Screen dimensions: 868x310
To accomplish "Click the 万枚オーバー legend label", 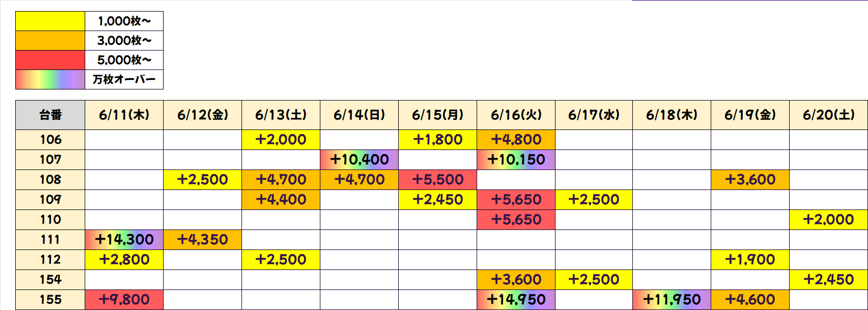I will (x=124, y=79).
